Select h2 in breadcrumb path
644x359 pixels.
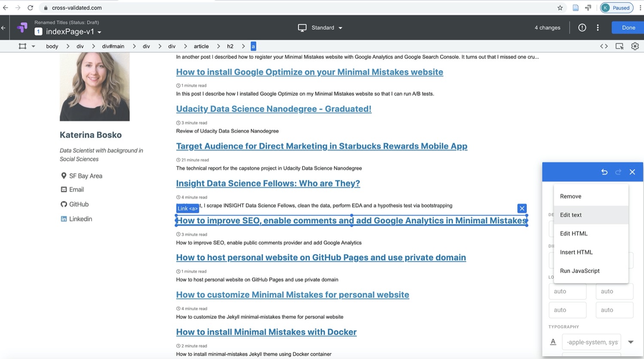230,46
